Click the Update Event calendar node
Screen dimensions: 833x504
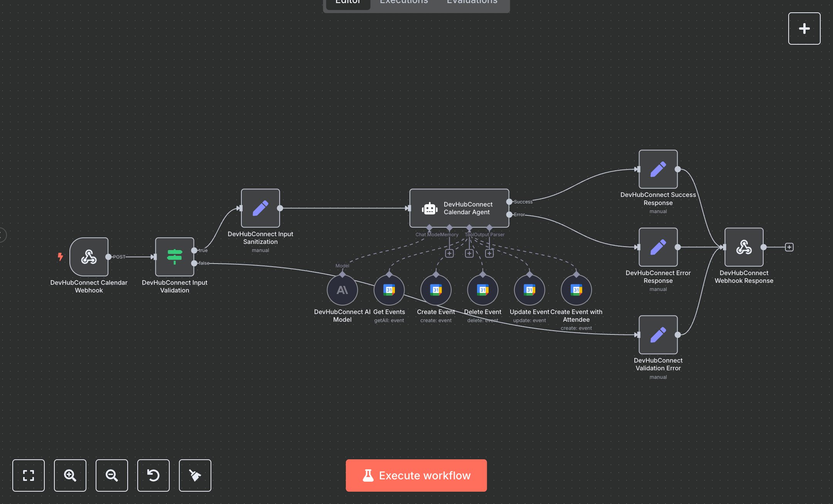pos(529,290)
